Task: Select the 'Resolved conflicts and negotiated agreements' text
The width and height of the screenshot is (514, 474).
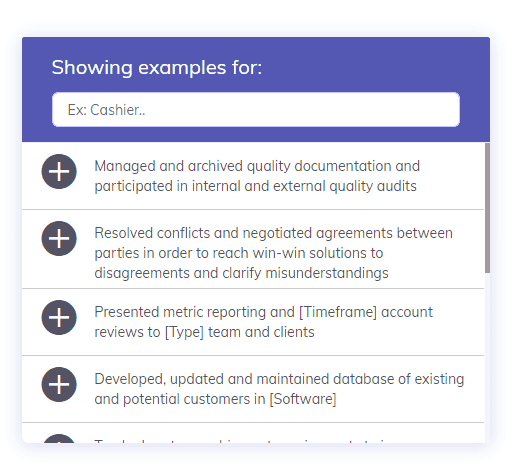Action: 273,253
